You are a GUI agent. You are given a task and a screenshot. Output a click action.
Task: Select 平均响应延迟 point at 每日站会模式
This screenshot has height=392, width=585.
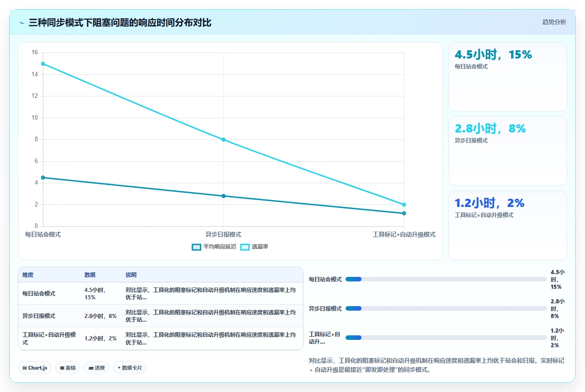(x=43, y=177)
